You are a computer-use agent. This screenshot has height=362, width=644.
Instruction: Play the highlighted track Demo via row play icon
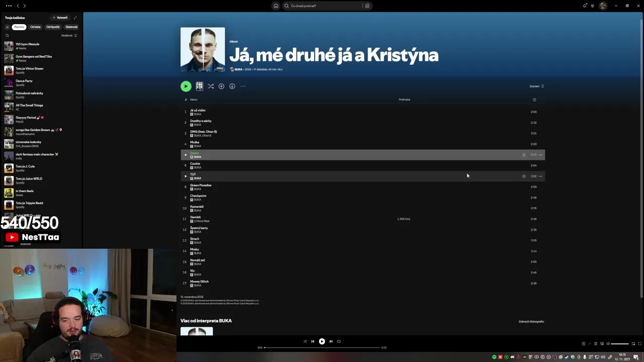coord(185,155)
